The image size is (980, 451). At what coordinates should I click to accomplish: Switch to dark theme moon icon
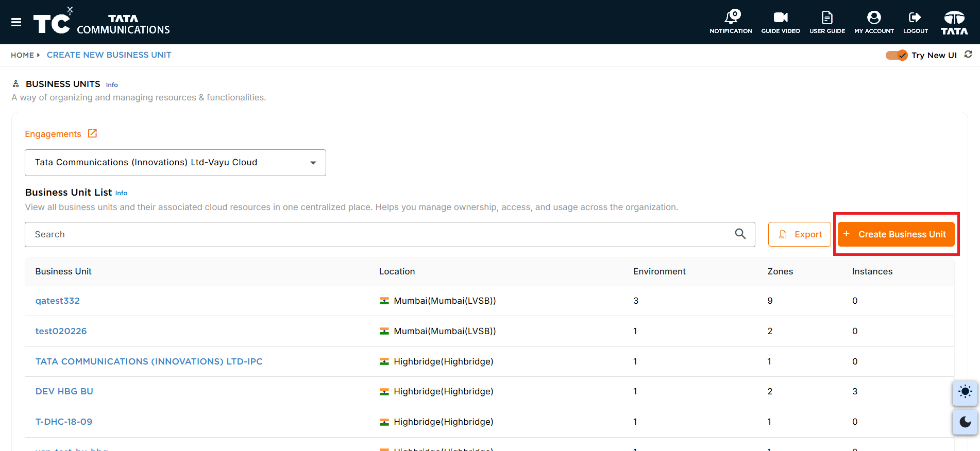965,422
